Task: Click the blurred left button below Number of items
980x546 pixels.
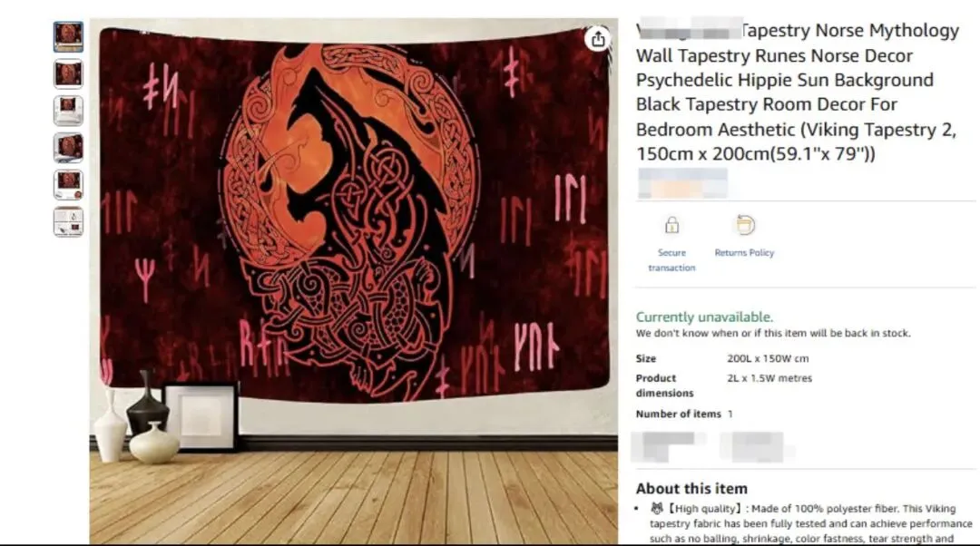Action: [668, 446]
